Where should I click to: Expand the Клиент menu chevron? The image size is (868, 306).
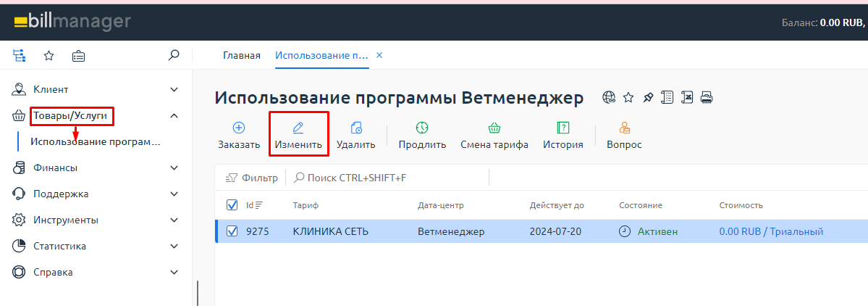click(x=174, y=89)
